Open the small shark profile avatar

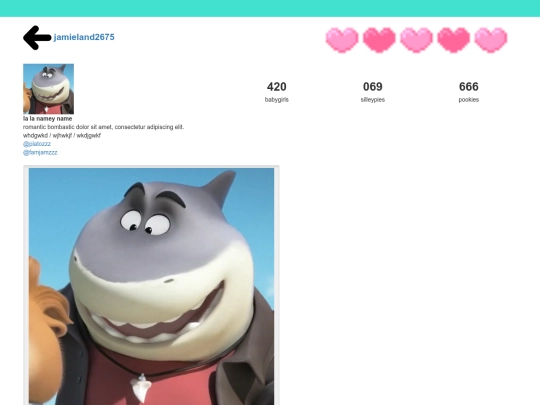pos(48,89)
